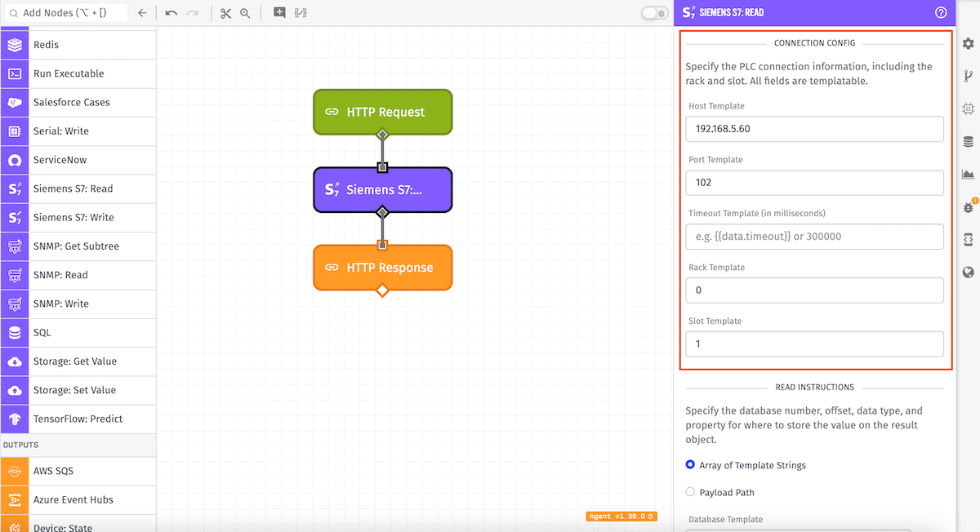The height and width of the screenshot is (532, 980).
Task: Open the settings gear in right sidebar
Action: 968,44
